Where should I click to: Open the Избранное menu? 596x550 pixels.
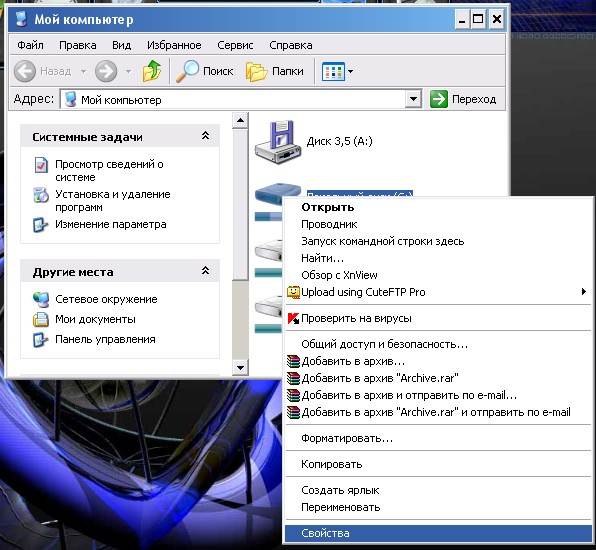tap(174, 45)
